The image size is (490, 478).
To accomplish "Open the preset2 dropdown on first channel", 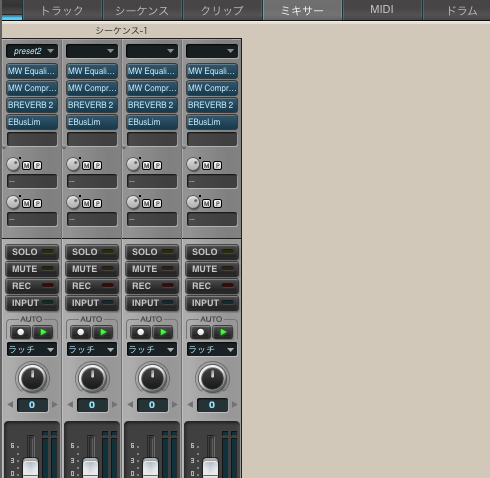I will [x=32, y=51].
